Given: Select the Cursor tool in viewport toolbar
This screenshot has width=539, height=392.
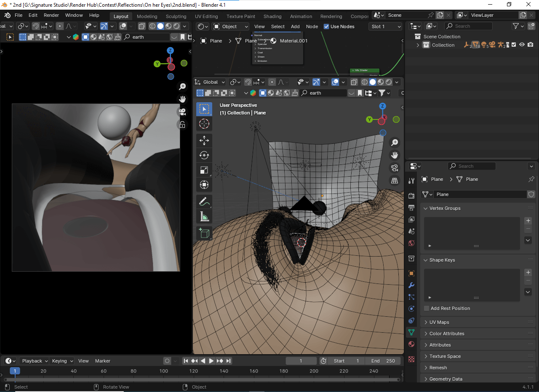Looking at the screenshot, I should (x=204, y=124).
